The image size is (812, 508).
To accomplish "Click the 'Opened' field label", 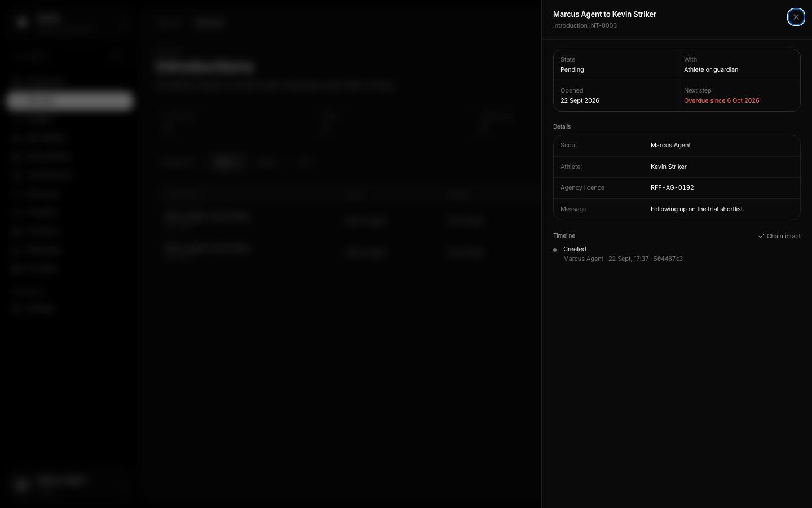I will (x=572, y=90).
